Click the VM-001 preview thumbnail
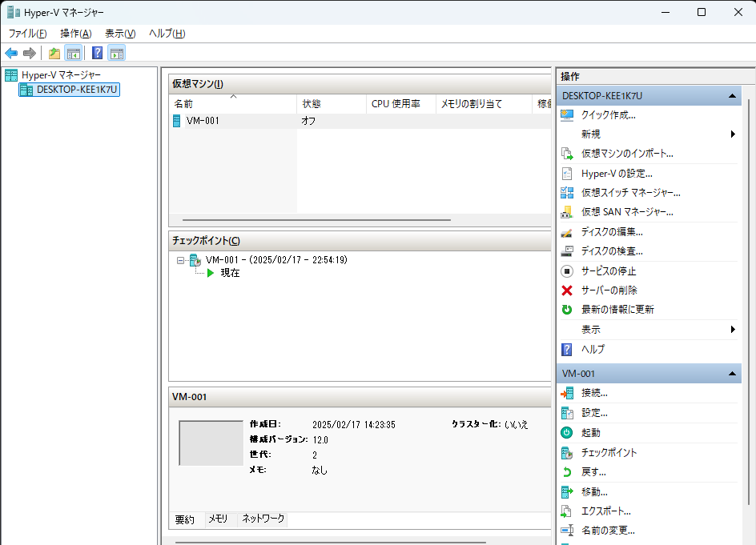 click(211, 443)
